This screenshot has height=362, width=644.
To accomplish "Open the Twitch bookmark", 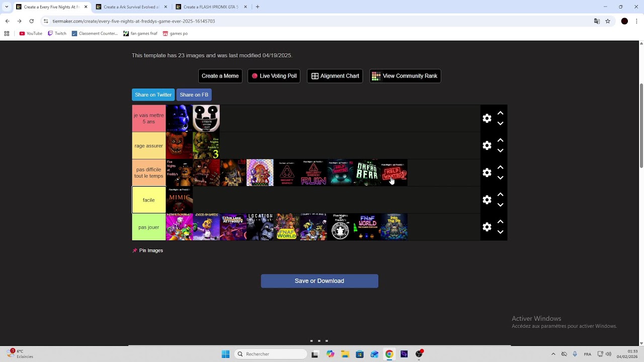I will pos(57,34).
